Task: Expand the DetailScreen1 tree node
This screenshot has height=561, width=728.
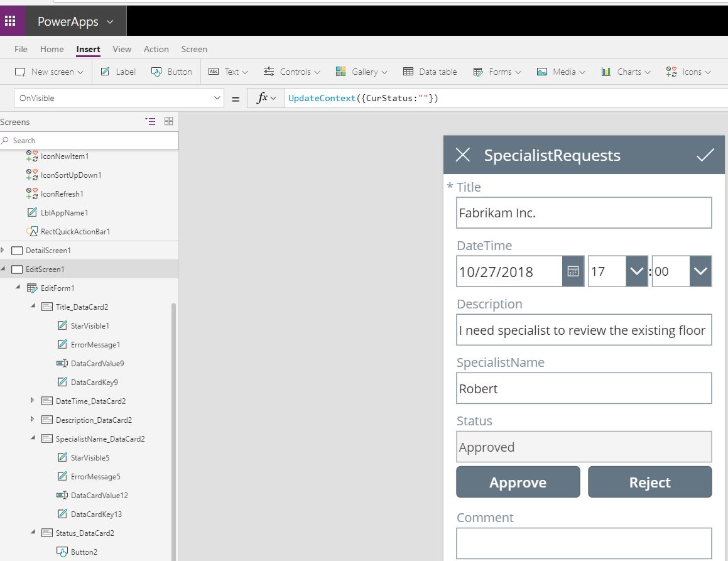Action: [3, 250]
